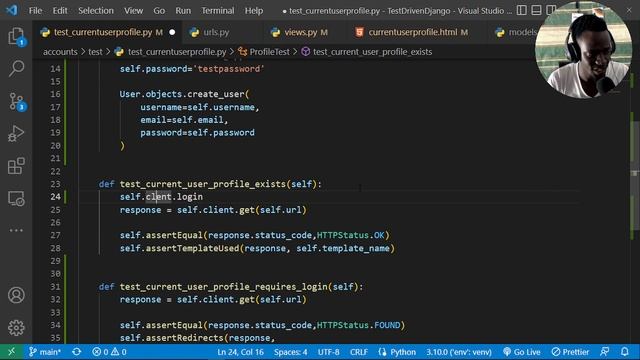This screenshot has height=360, width=640.
Task: Open the Terminal menu
Action: click(x=218, y=11)
